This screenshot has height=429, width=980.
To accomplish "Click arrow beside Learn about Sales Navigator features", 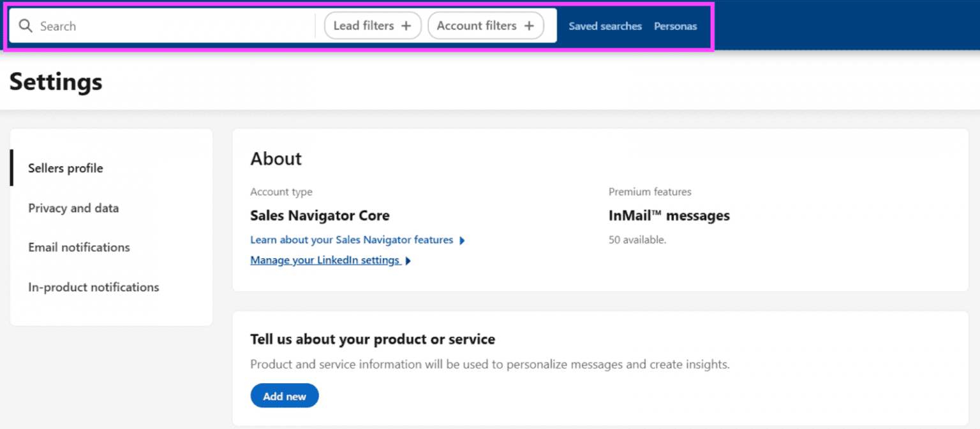I will [462, 240].
